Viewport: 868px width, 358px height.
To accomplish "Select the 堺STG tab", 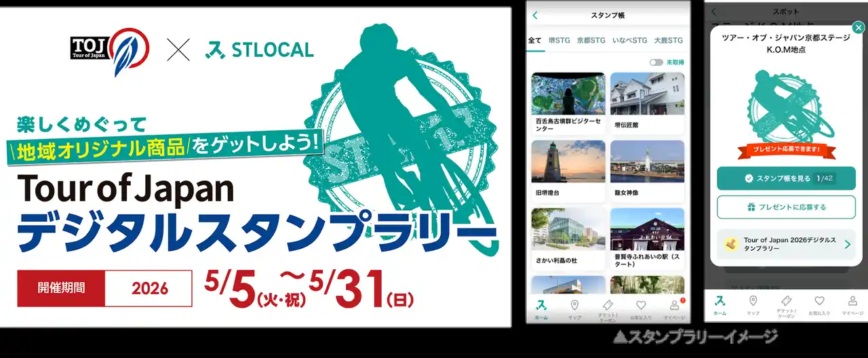I will [559, 41].
